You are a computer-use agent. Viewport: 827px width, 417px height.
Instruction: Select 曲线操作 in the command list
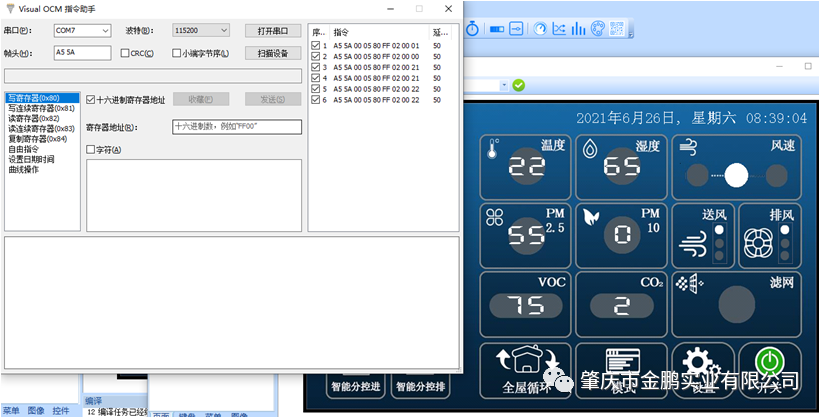(x=24, y=169)
